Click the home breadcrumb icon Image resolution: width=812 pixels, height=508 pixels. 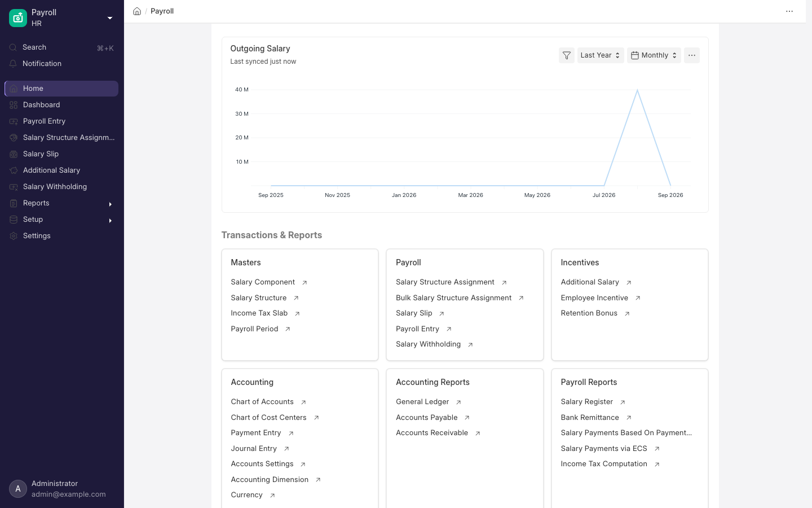(137, 11)
